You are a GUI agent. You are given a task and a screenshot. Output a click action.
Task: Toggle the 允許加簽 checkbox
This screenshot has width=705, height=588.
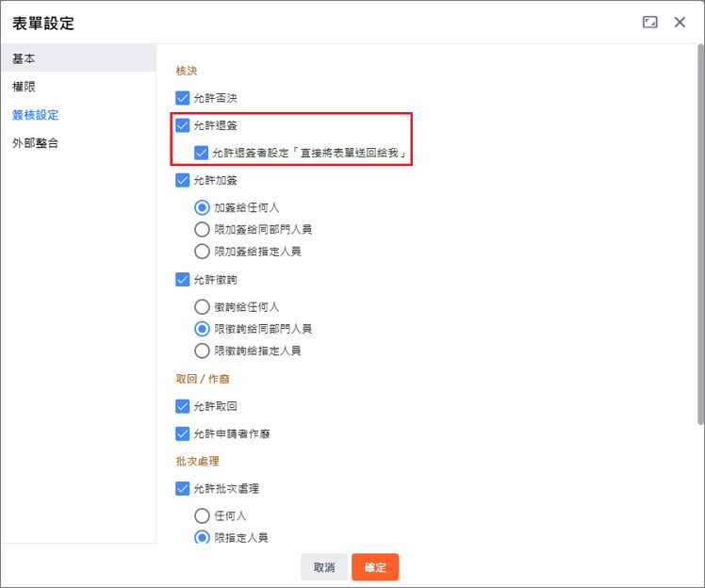point(183,180)
